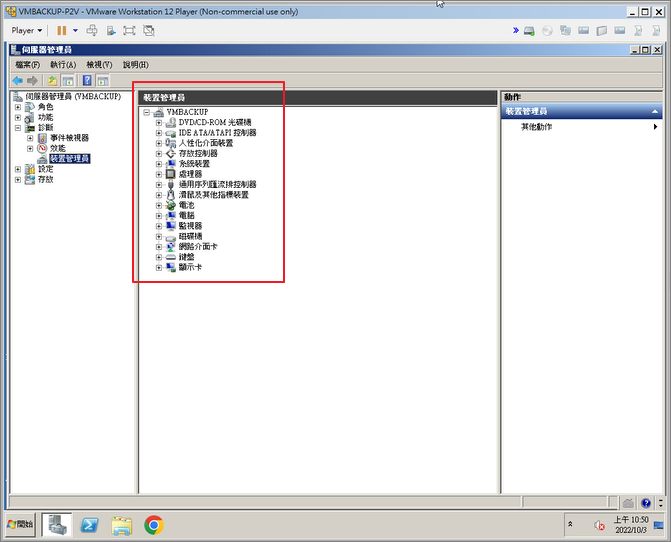Viewport: 671px width, 542px height.
Task: Expand the 角色 node
Action: (18, 107)
